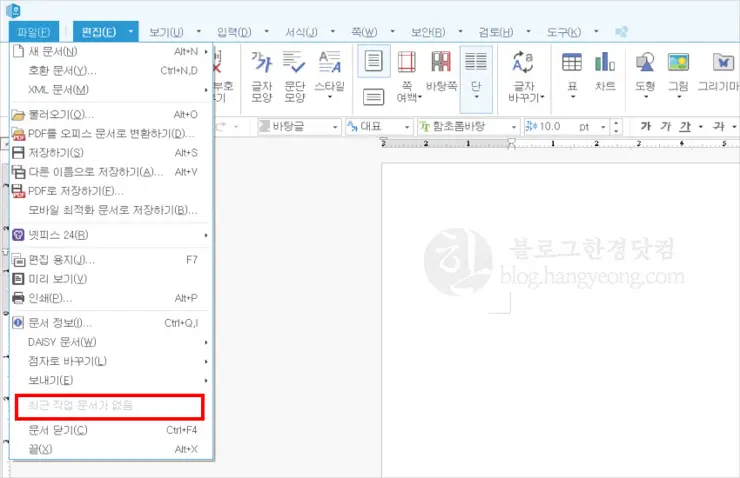Viewport: 740px width, 478px height.
Task: Click the 문단 모양 paragraph format icon
Action: point(294,76)
